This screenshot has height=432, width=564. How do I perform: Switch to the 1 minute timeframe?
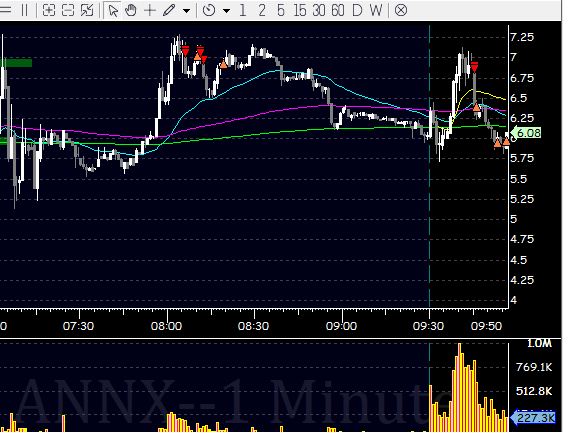click(243, 10)
